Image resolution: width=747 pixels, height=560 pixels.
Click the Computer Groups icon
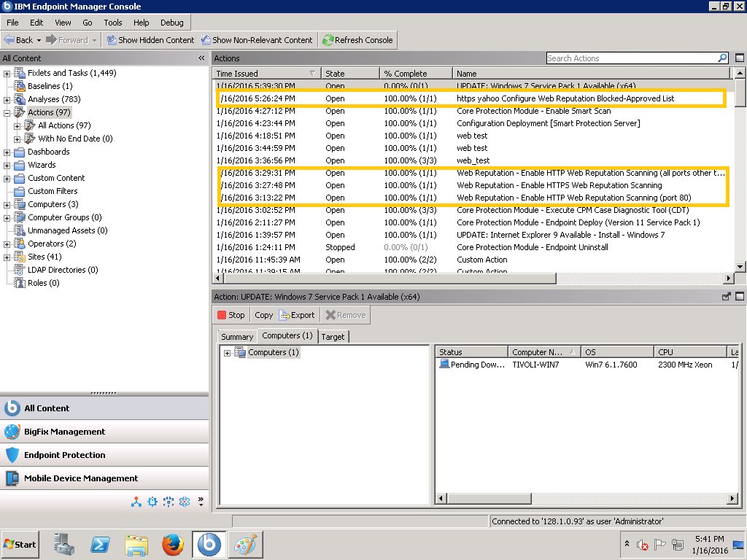tap(20, 217)
